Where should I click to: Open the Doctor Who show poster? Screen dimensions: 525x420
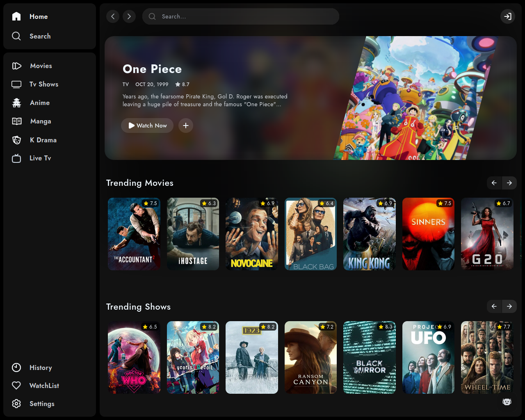tap(134, 357)
